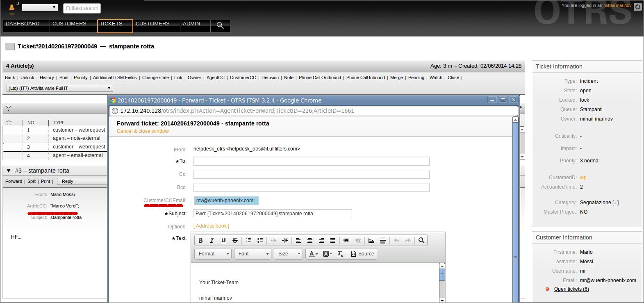This screenshot has height=303, width=644.
Task: Insert an image in the editor
Action: click(x=371, y=240)
